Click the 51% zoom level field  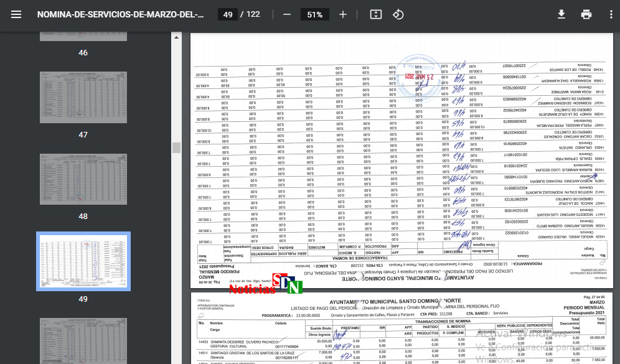point(314,14)
